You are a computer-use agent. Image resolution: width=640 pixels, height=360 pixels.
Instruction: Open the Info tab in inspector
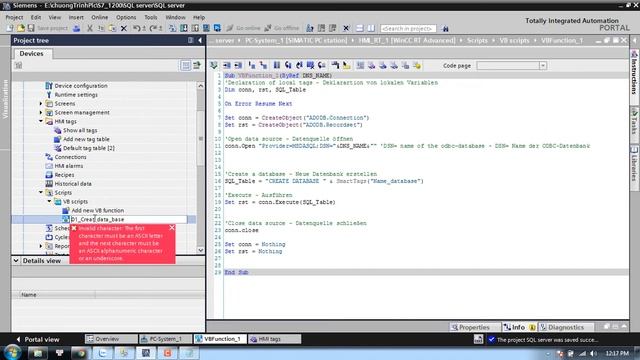[518, 327]
